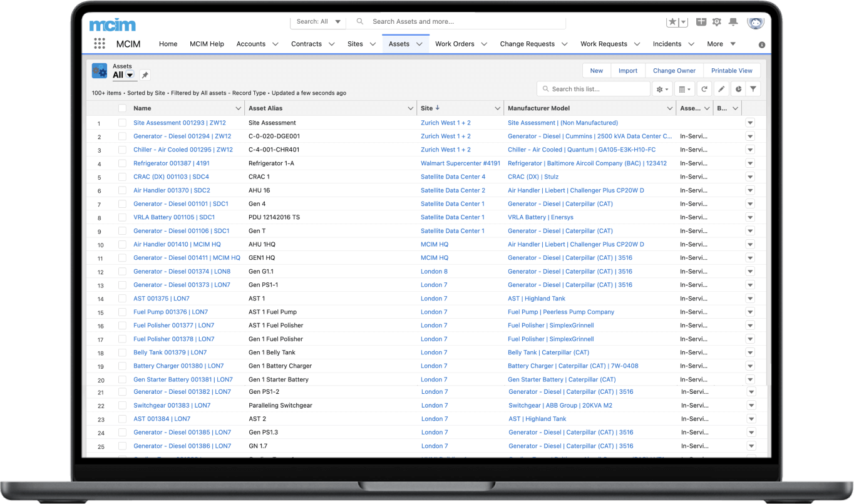Select the PDU 12142016 TS alias cell
854x504 pixels.
(274, 217)
